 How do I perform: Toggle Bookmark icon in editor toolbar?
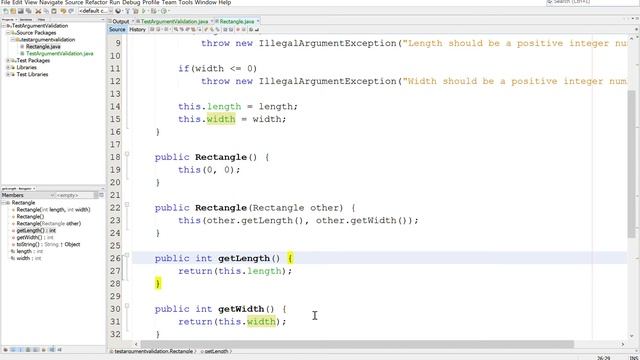coord(218,29)
